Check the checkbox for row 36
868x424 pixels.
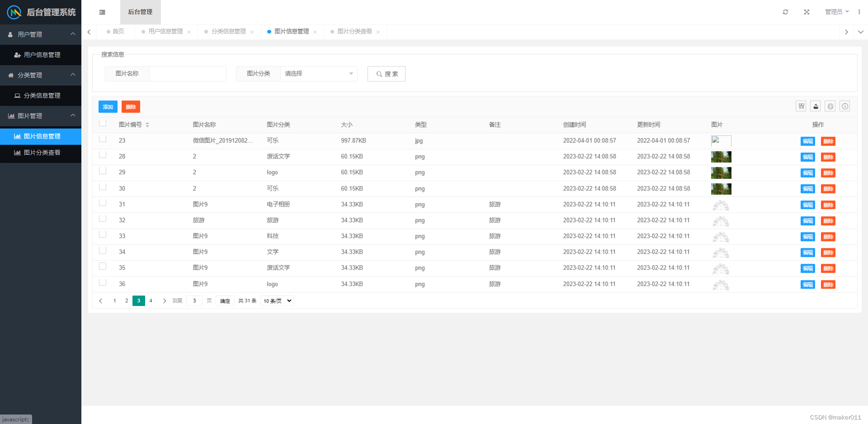click(x=103, y=282)
